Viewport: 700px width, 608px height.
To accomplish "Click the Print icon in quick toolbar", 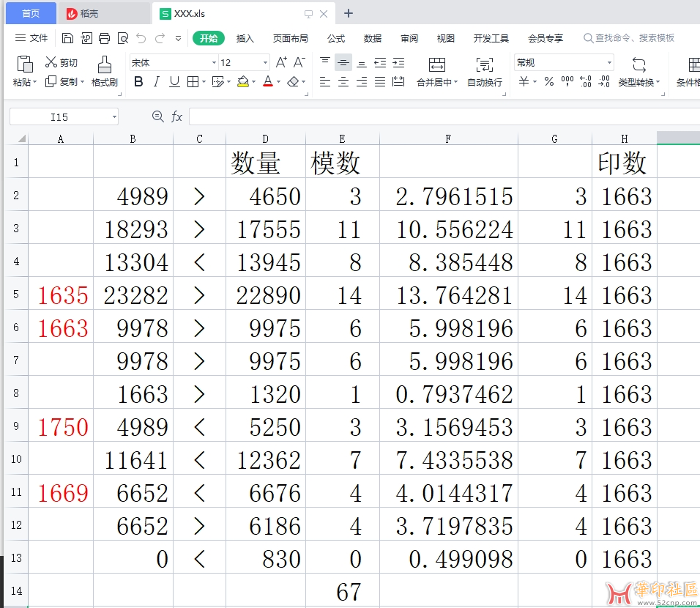I will (104, 38).
